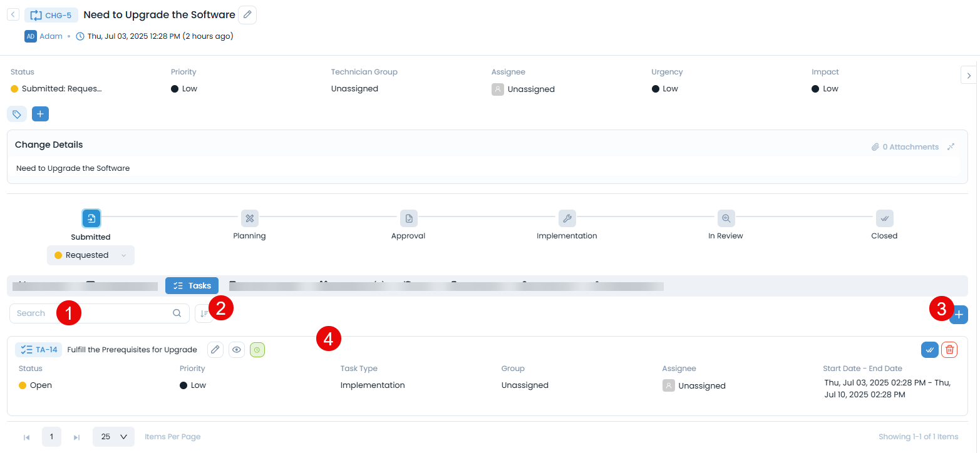Open the CHG-5 change reference chip
980x453 pixels.
51,14
